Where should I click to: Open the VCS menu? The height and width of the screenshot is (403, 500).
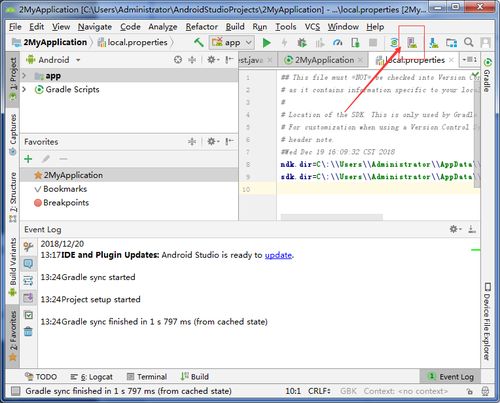tap(312, 27)
